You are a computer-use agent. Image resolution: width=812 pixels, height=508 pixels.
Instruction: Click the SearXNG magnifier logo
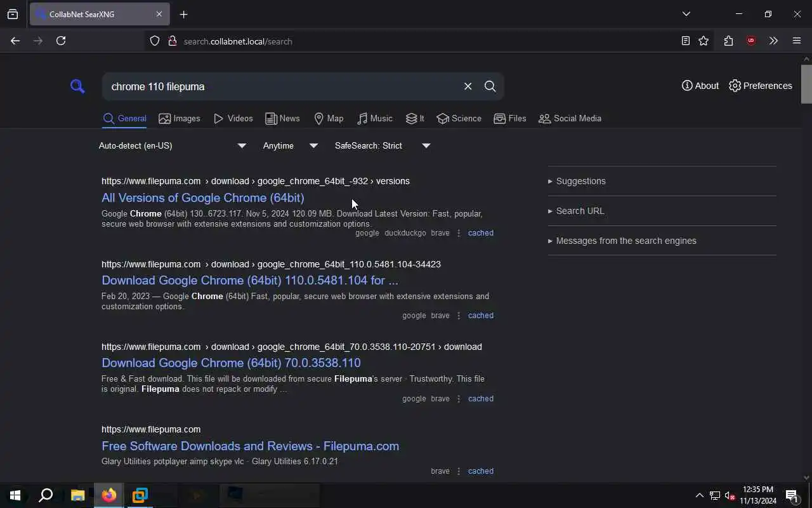(x=77, y=86)
